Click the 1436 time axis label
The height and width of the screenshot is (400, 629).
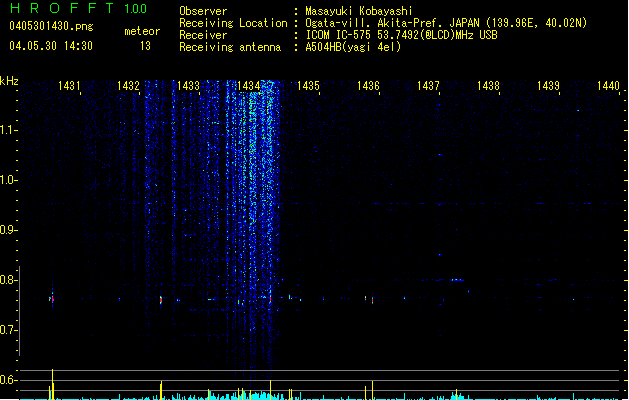tap(368, 86)
